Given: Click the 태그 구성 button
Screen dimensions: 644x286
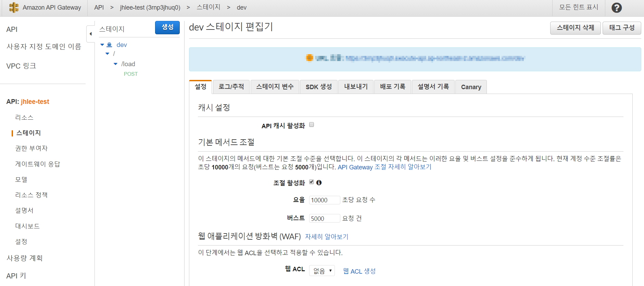Looking at the screenshot, I should (x=622, y=28).
